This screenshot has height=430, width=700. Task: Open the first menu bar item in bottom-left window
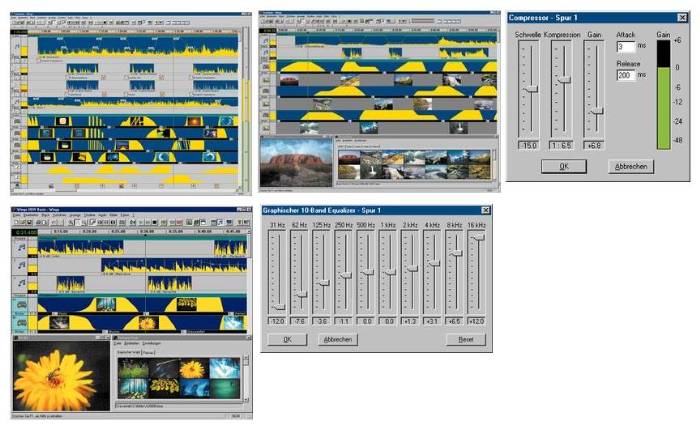[16, 215]
